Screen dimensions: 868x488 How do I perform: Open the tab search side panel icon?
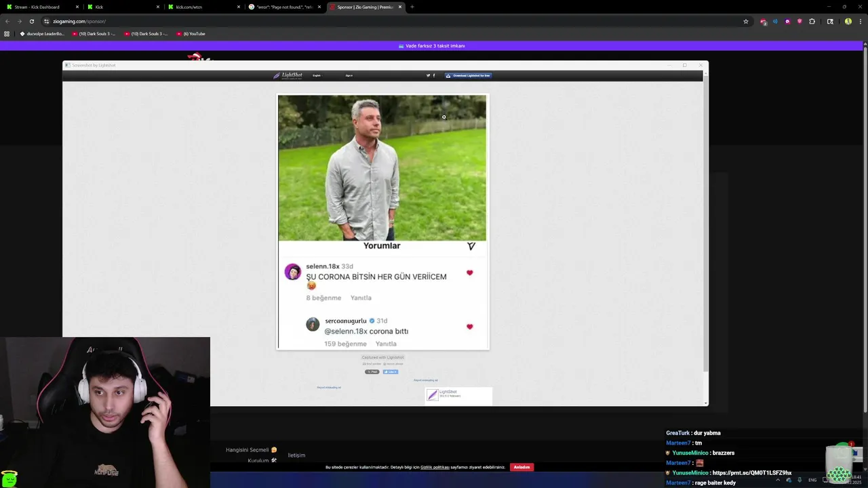[x=830, y=21]
